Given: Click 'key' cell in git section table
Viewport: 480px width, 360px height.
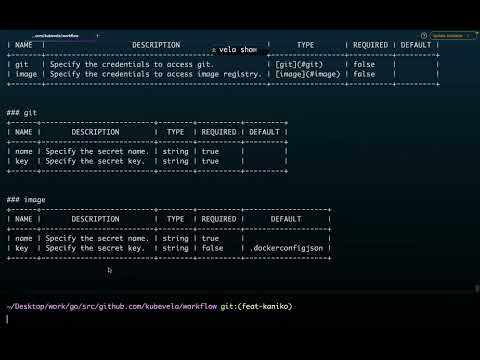Looking at the screenshot, I should [x=22, y=161].
